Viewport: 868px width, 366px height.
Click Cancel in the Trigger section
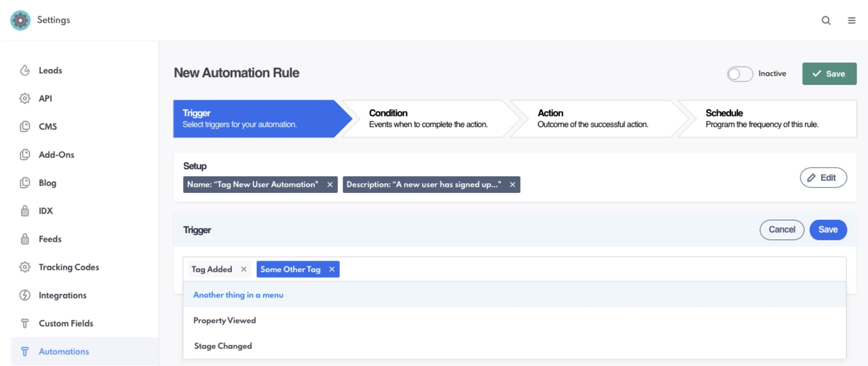(x=781, y=230)
